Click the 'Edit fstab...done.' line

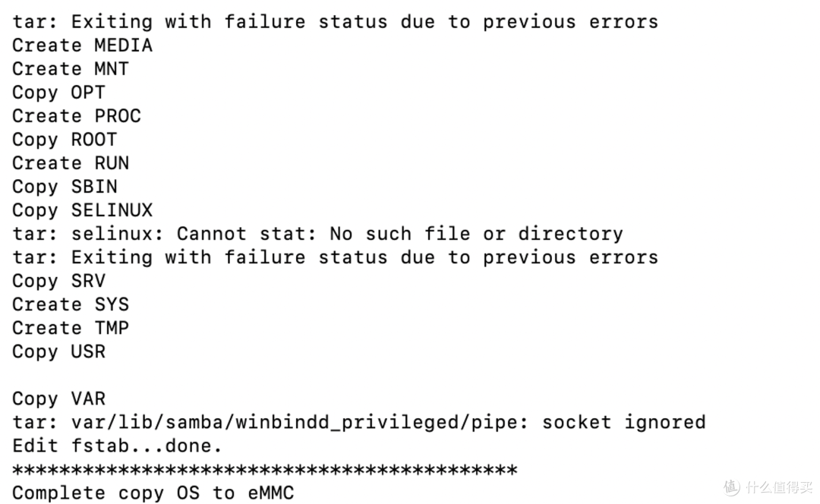coord(118,446)
